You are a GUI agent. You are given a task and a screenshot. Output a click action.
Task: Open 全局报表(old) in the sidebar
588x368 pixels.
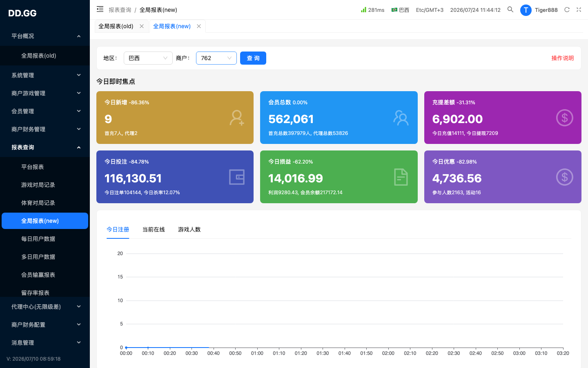tap(45, 56)
